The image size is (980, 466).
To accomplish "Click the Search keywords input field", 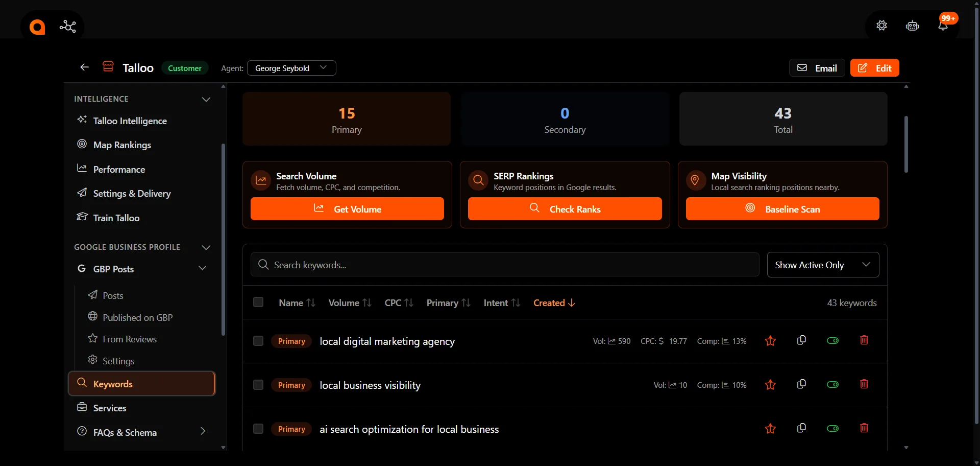I will coord(505,265).
